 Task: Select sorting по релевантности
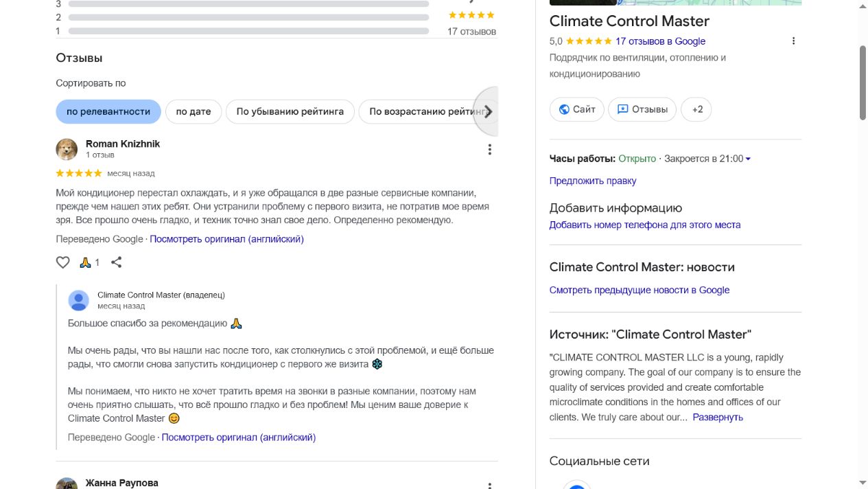(108, 111)
